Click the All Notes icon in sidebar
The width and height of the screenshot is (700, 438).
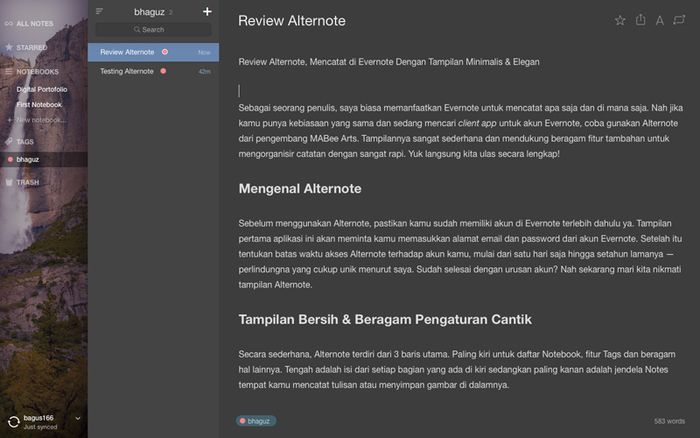[x=8, y=24]
